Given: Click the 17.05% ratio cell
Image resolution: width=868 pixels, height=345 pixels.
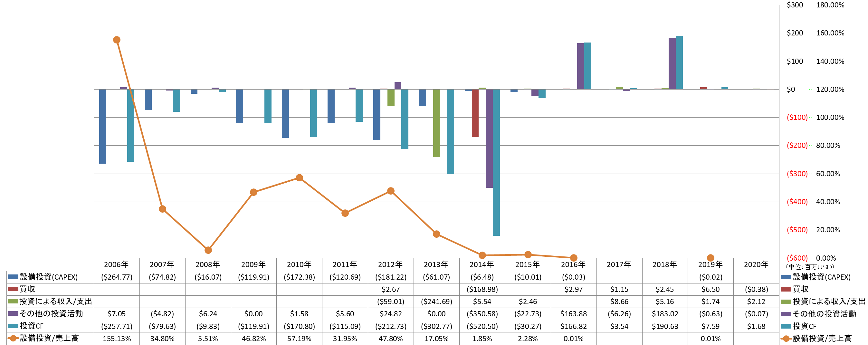Looking at the screenshot, I should (x=436, y=339).
